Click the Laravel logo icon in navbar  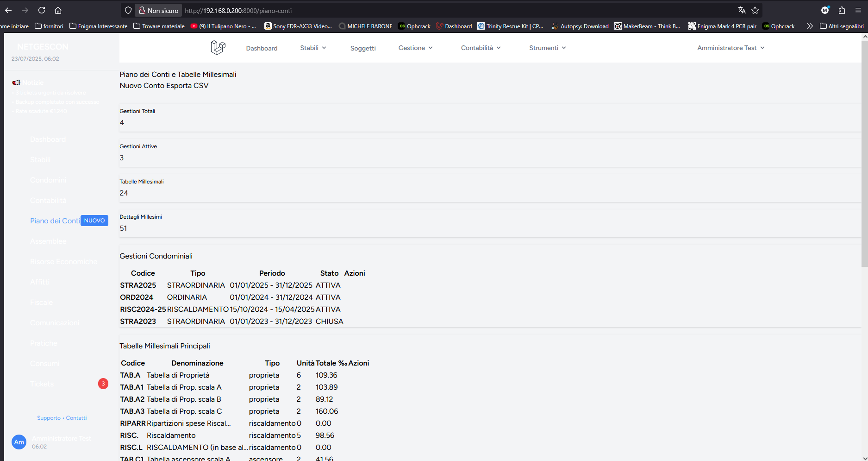(218, 47)
